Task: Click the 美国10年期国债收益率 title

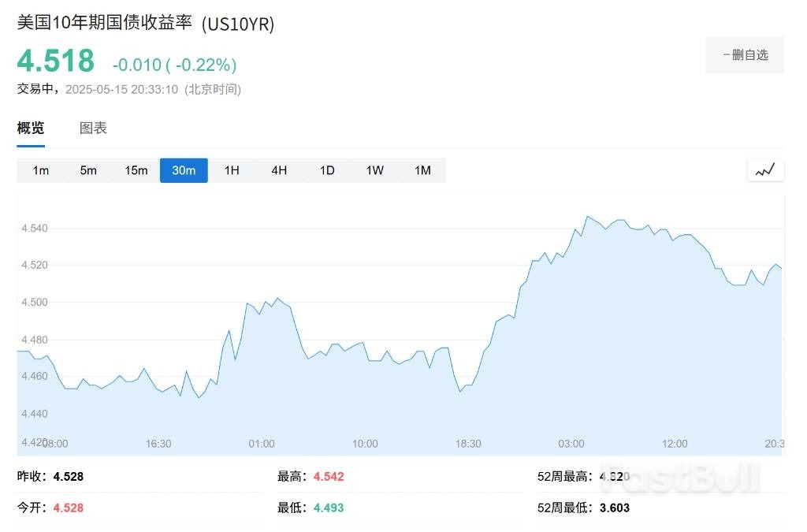Action: (x=105, y=23)
